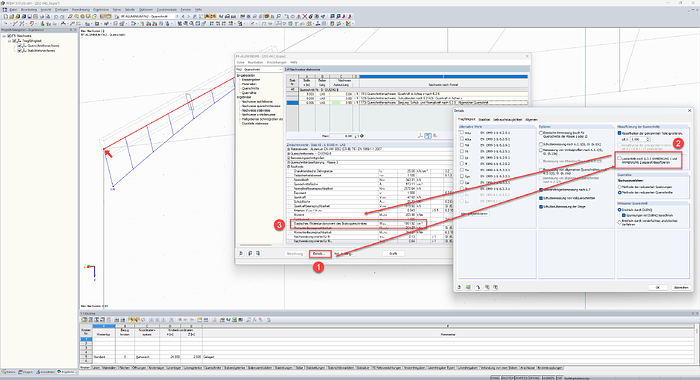
Task: Select Nachweise querschnittsweise in RF-ALUMINIUM tree
Action: tap(261, 106)
